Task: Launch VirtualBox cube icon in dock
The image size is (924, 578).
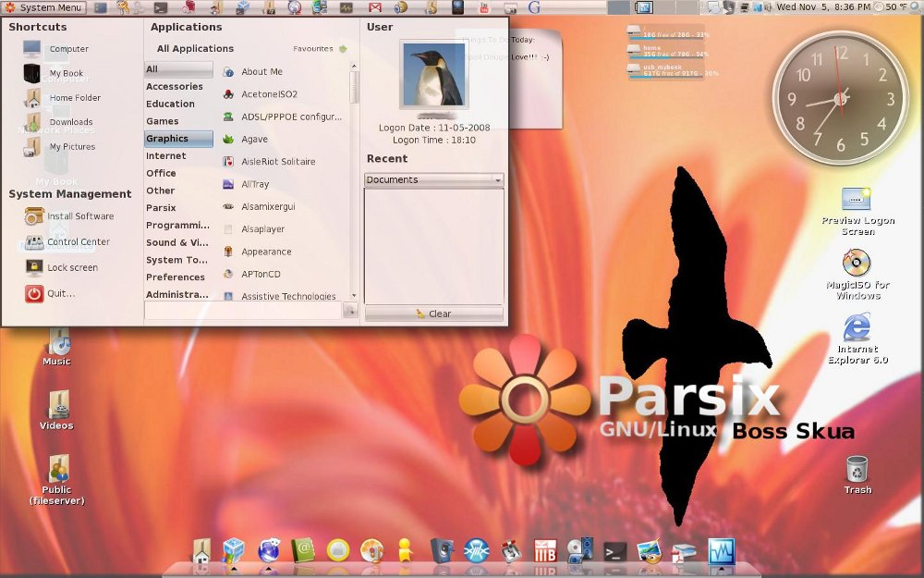Action: point(234,551)
